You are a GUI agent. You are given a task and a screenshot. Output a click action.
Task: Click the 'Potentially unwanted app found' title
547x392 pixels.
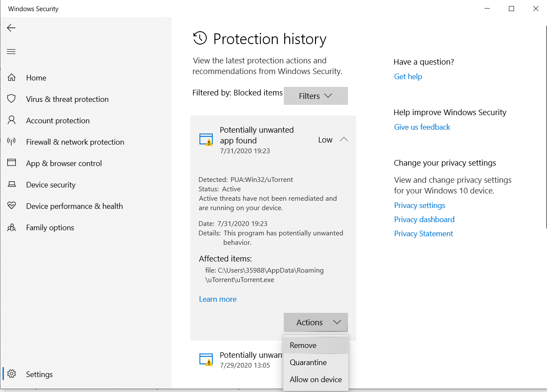point(257,135)
